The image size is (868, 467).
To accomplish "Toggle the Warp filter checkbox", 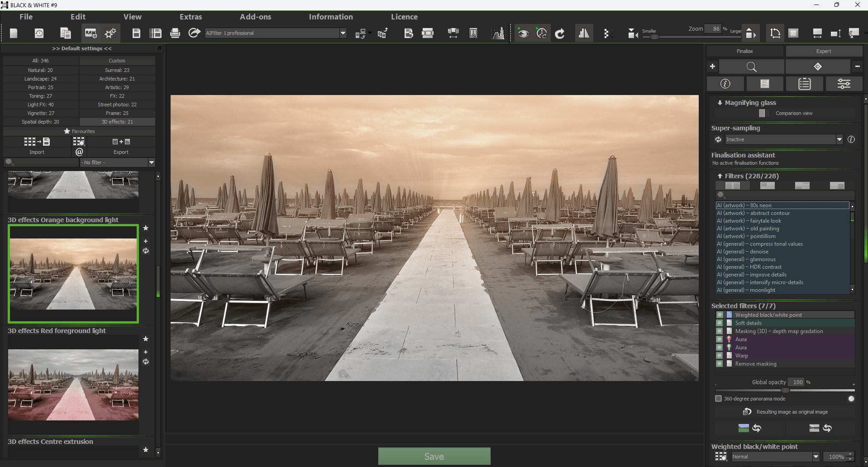I will point(720,356).
